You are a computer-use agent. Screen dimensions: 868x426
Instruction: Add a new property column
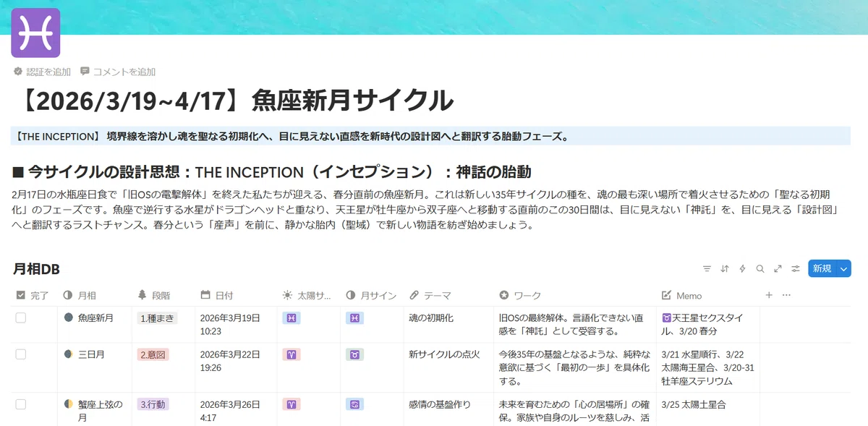pyautogui.click(x=769, y=295)
